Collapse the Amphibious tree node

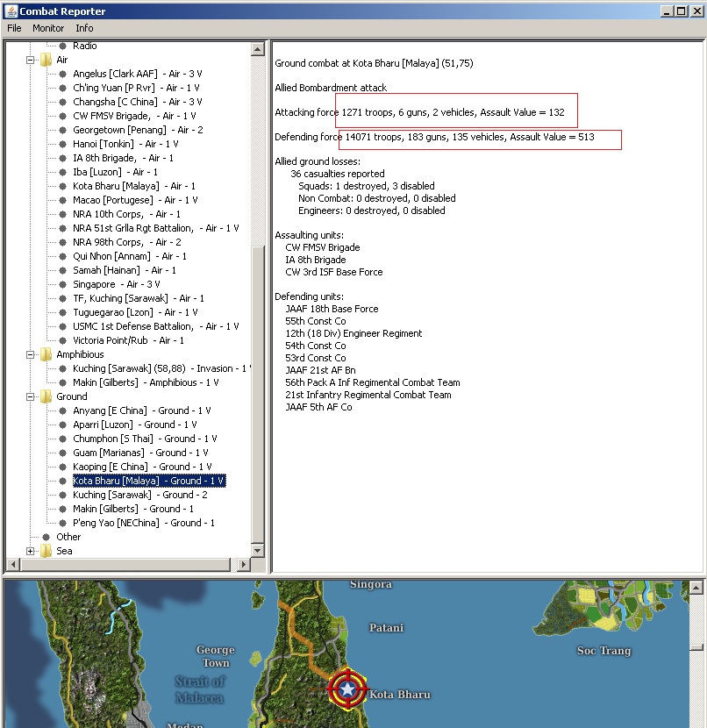pyautogui.click(x=31, y=354)
